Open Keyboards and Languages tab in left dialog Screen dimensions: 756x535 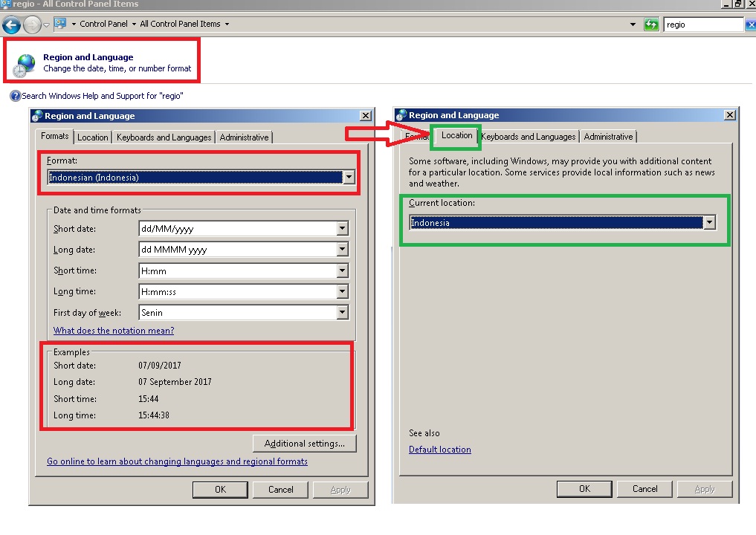click(164, 137)
